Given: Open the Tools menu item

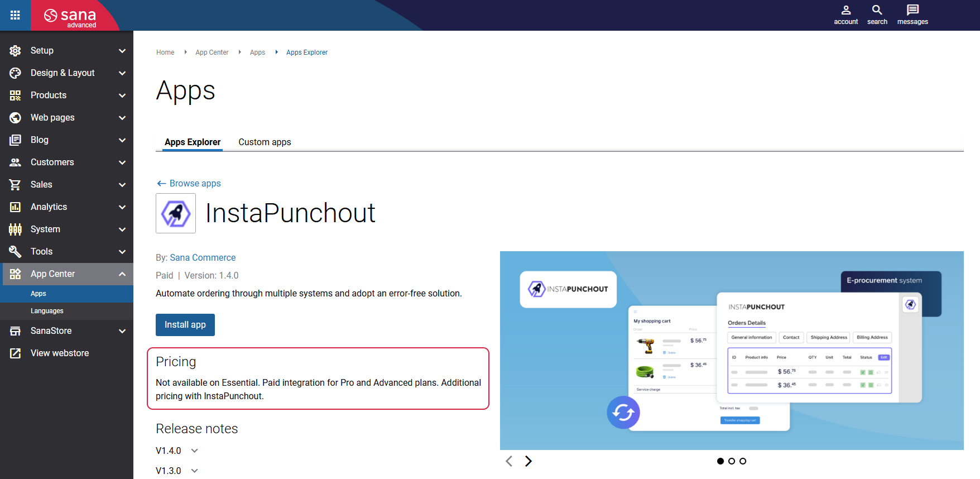Looking at the screenshot, I should coord(67,252).
